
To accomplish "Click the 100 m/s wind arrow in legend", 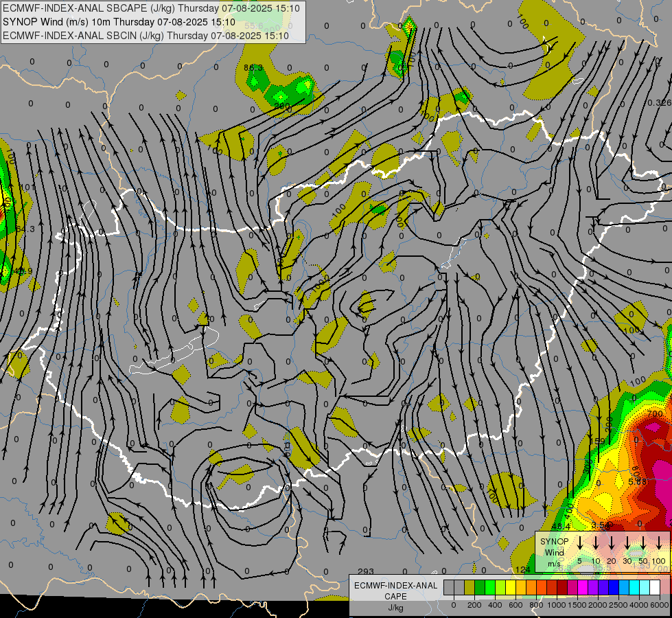I will 659,543.
